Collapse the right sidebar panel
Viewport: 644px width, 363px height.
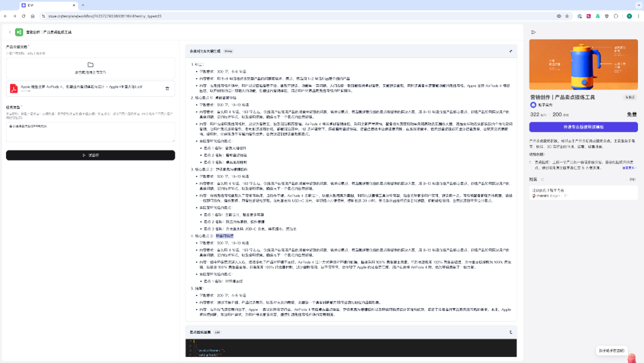tap(533, 32)
